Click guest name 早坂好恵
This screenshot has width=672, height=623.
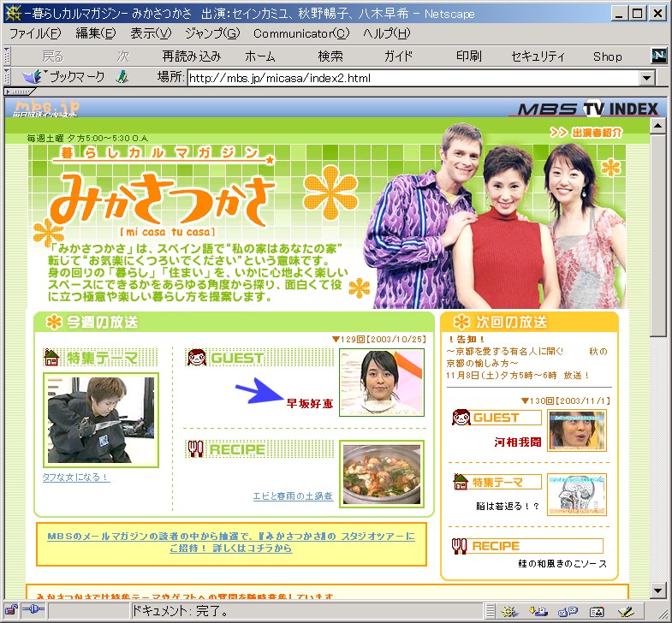(x=309, y=403)
